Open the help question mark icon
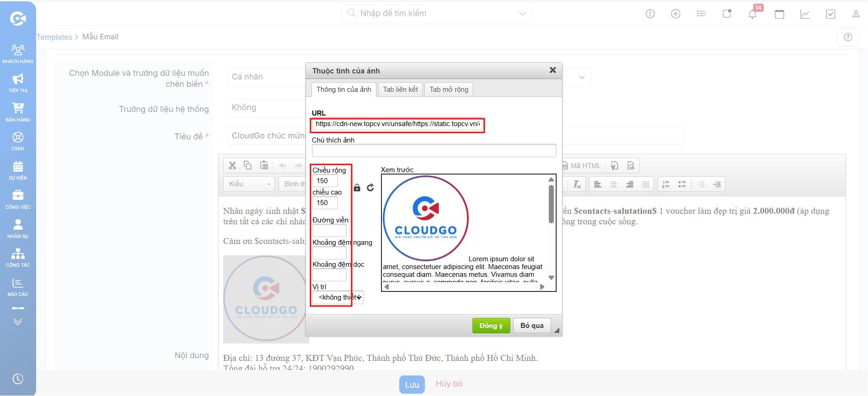Image resolution: width=868 pixels, height=396 pixels. pos(848,37)
